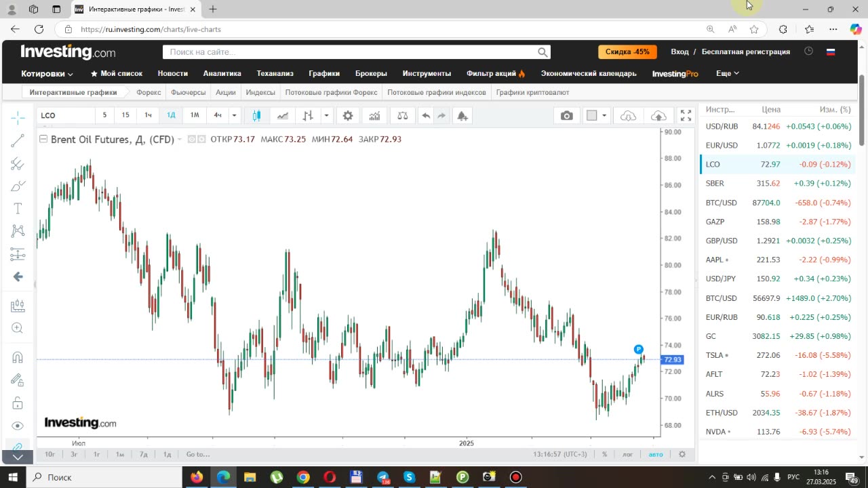This screenshot has height=488, width=868.
Task: Switch to Графики криптовалют tab
Action: coord(532,92)
